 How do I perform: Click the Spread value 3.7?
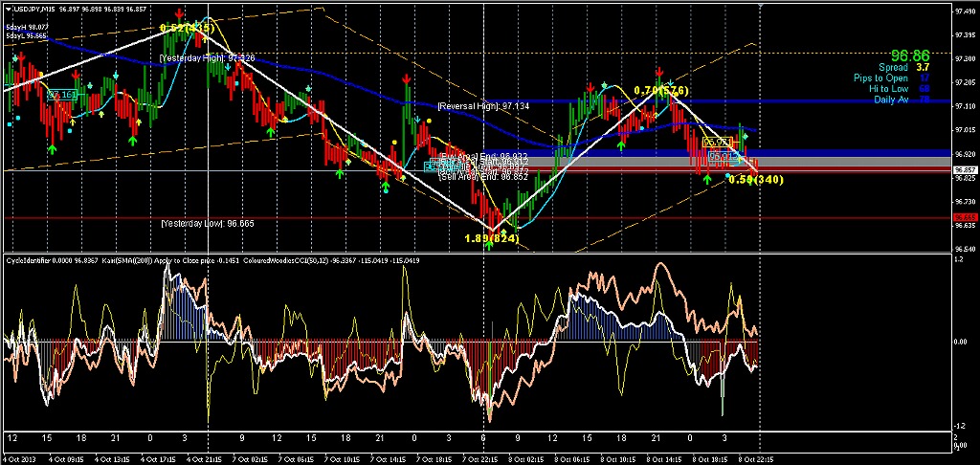pyautogui.click(x=923, y=68)
